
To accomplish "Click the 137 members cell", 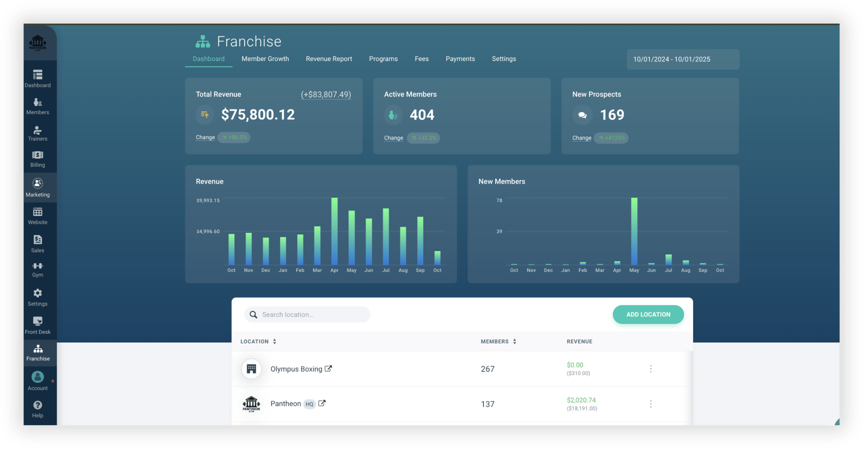I will point(488,404).
